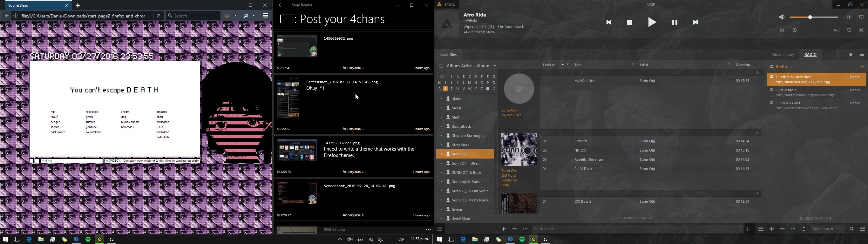Screen dimensions: 868x244
Task: Expand the Sunn O))) - Ulver node
Action: pyautogui.click(x=441, y=163)
